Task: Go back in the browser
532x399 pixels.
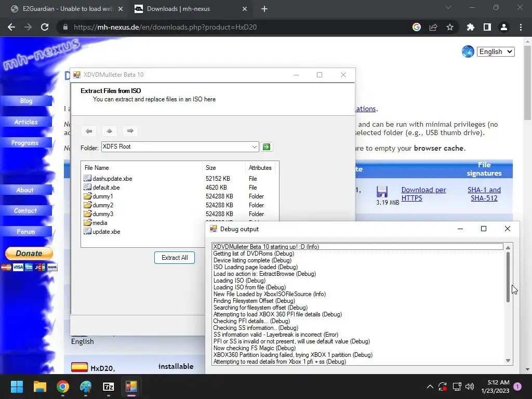Action: click(11, 27)
